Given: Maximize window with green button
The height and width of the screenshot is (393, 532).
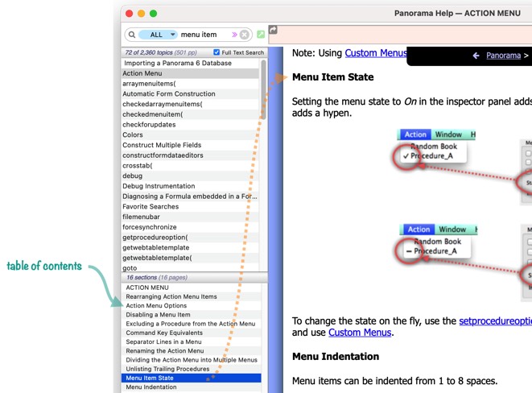Looking at the screenshot, I should coord(154,14).
